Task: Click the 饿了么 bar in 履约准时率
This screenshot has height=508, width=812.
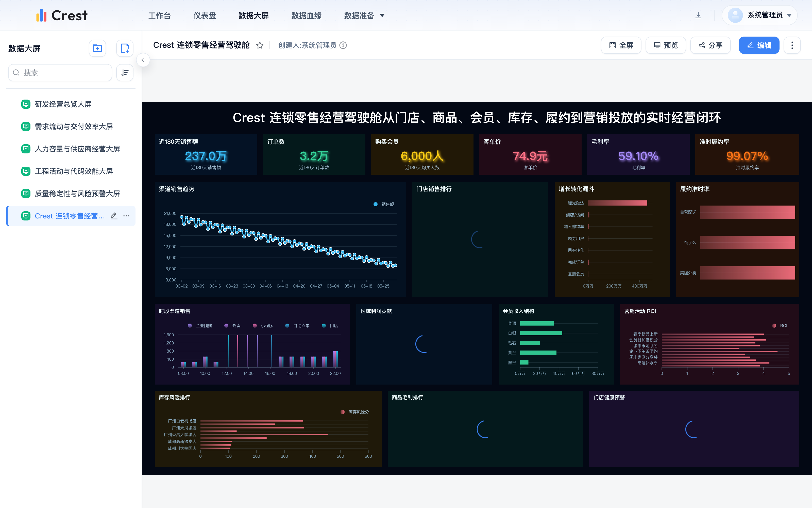Action: 748,243
